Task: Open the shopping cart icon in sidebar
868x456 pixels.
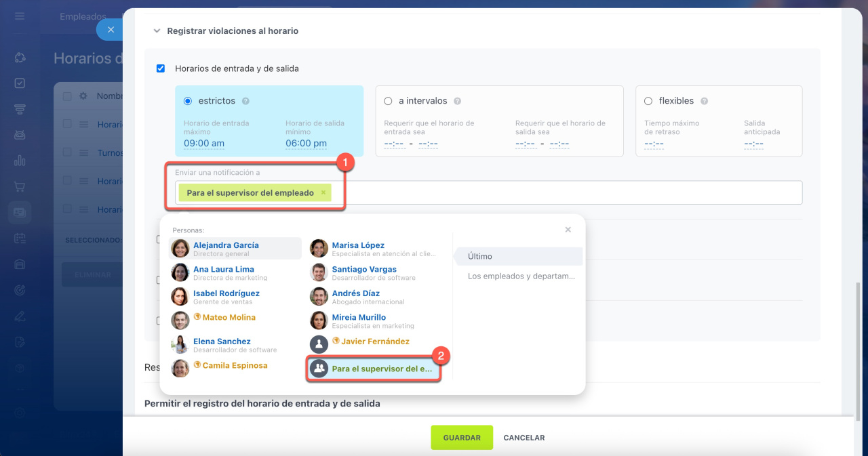Action: pos(20,186)
